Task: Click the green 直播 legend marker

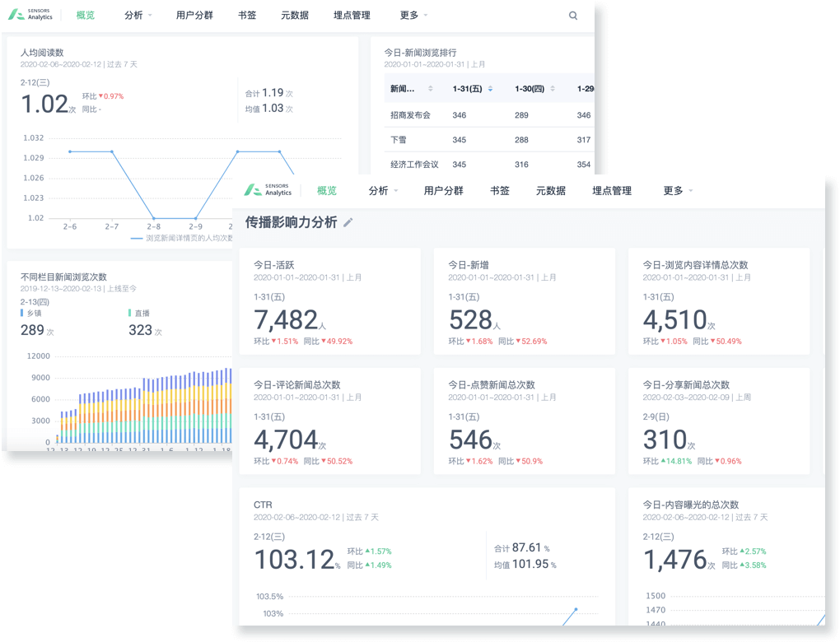Action: click(x=129, y=314)
